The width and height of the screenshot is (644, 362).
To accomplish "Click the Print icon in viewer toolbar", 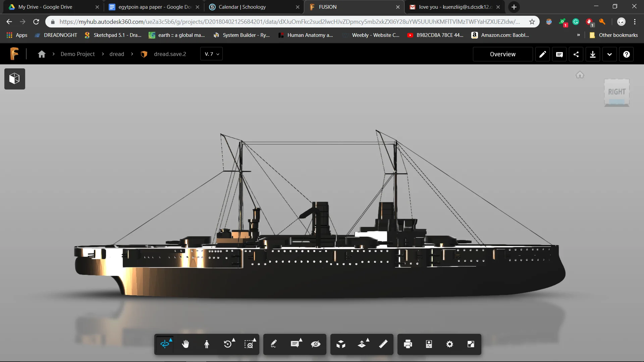I will pyautogui.click(x=408, y=344).
